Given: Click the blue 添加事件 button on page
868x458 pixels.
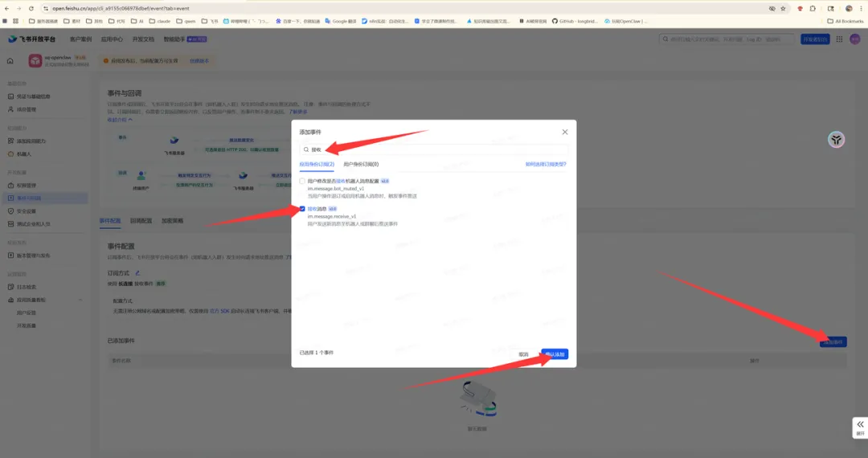Looking at the screenshot, I should tap(833, 341).
